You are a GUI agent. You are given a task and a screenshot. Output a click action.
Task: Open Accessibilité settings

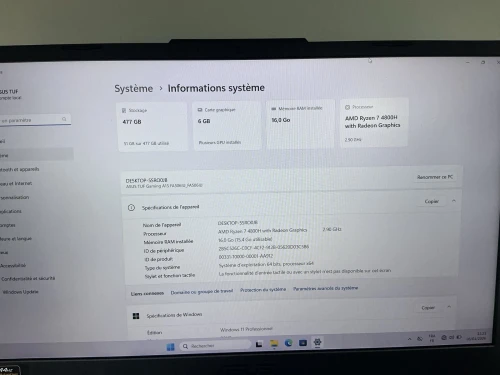pyautogui.click(x=13, y=265)
